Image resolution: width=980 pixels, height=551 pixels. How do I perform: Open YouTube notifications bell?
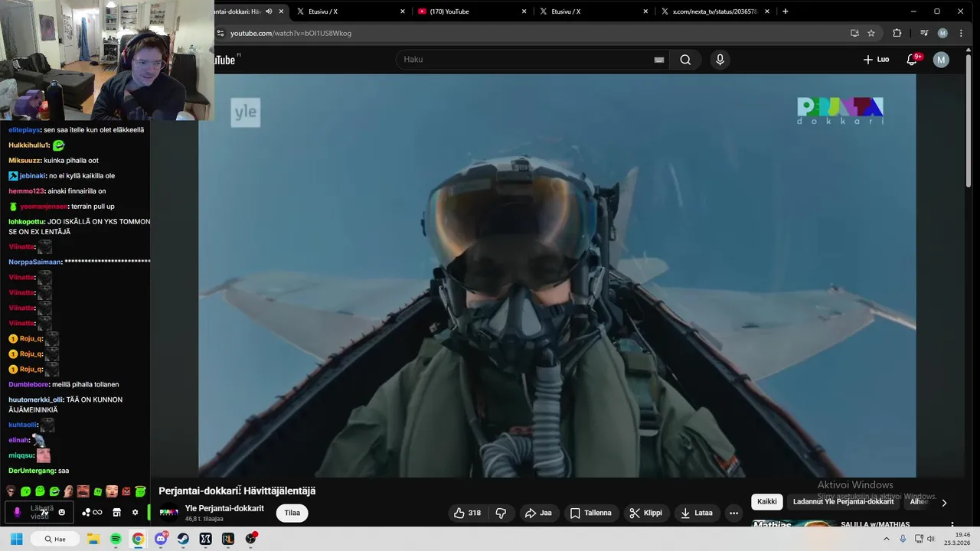click(912, 60)
